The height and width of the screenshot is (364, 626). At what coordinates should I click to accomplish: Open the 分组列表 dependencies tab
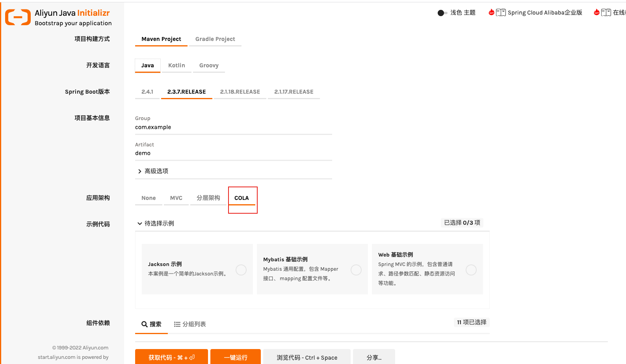coord(190,324)
